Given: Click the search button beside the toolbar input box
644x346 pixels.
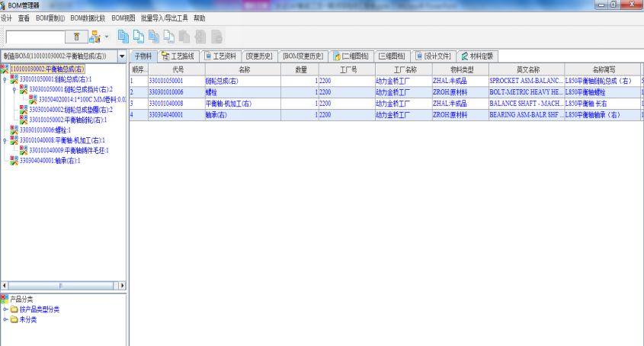Looking at the screenshot, I should coord(76,37).
